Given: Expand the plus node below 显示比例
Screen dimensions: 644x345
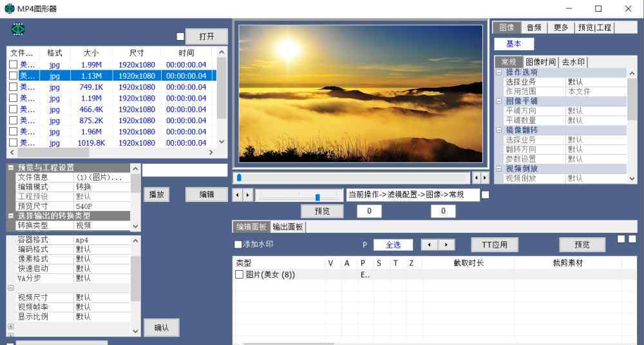Looking at the screenshot, I should [x=11, y=326].
